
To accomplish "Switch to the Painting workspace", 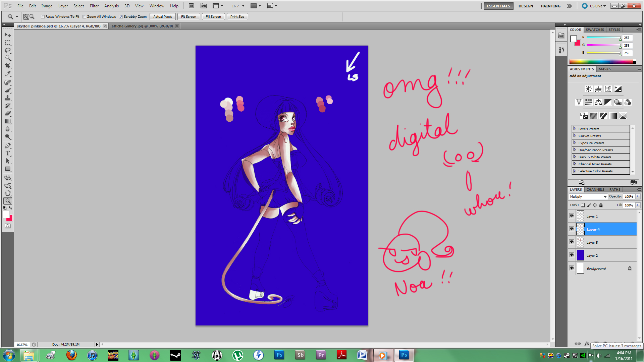I will point(550,6).
